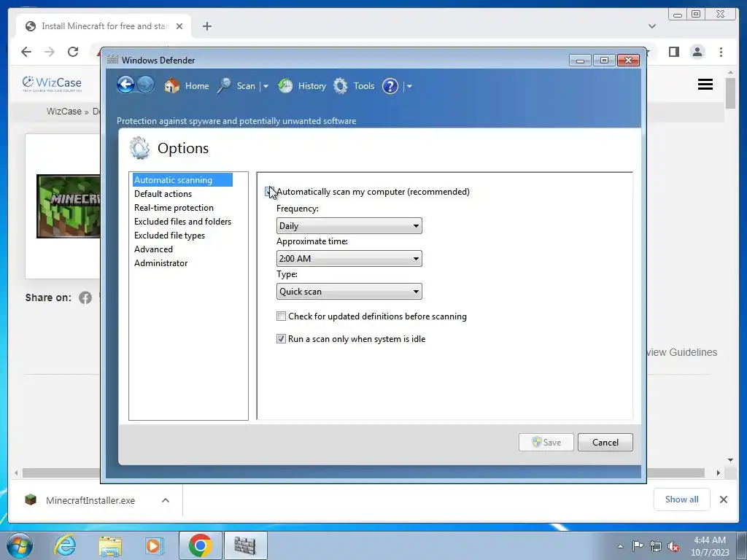Enable Check for updated definitions before scanning

(x=281, y=316)
